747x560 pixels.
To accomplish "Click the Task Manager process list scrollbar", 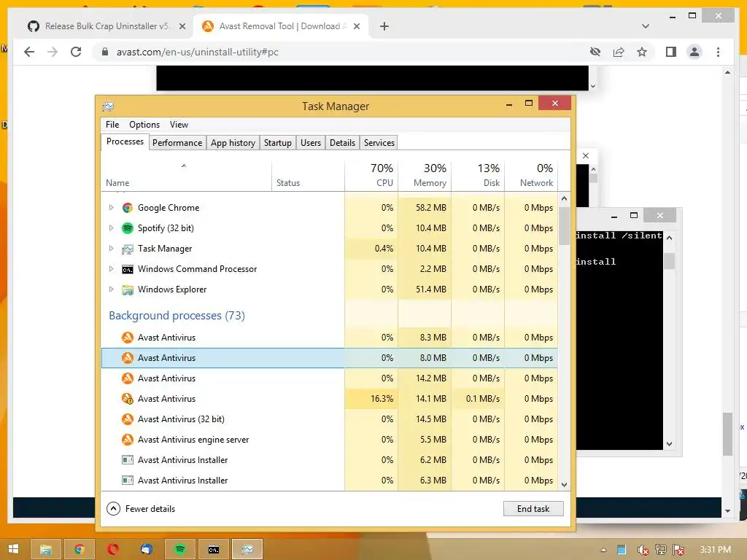I will coord(564,225).
